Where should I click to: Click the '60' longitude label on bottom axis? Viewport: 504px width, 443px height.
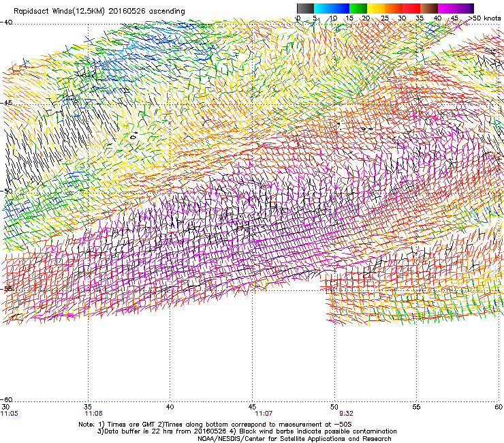(x=499, y=407)
